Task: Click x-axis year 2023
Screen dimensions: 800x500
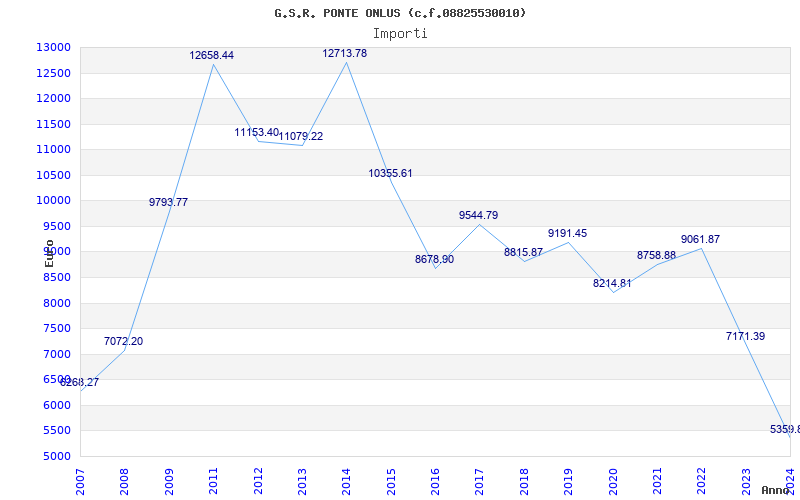Action: (x=746, y=482)
